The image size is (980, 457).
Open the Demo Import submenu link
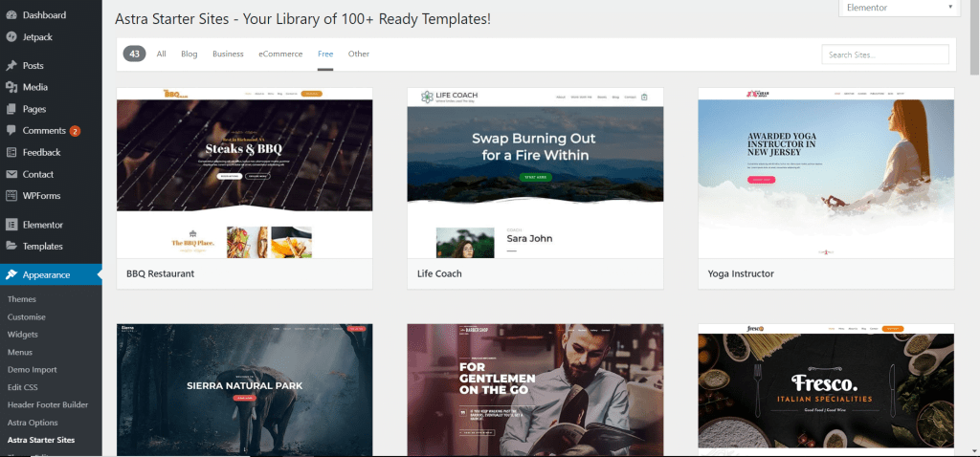(32, 370)
